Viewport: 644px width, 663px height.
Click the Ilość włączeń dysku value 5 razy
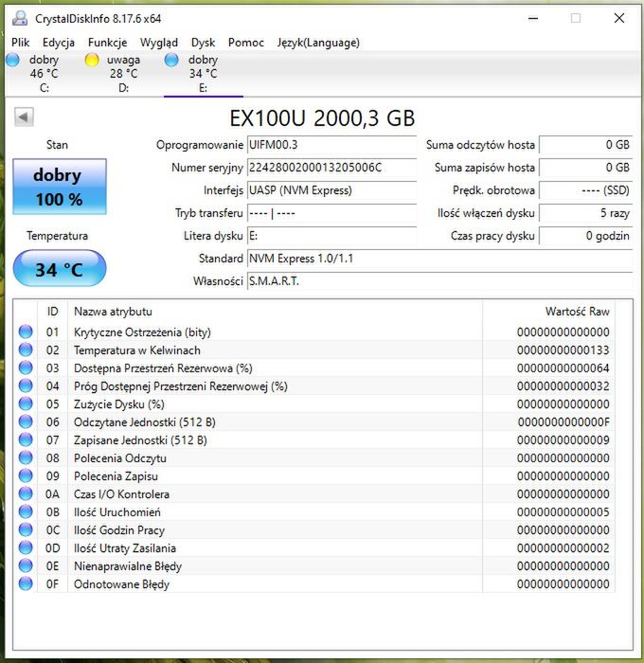586,213
